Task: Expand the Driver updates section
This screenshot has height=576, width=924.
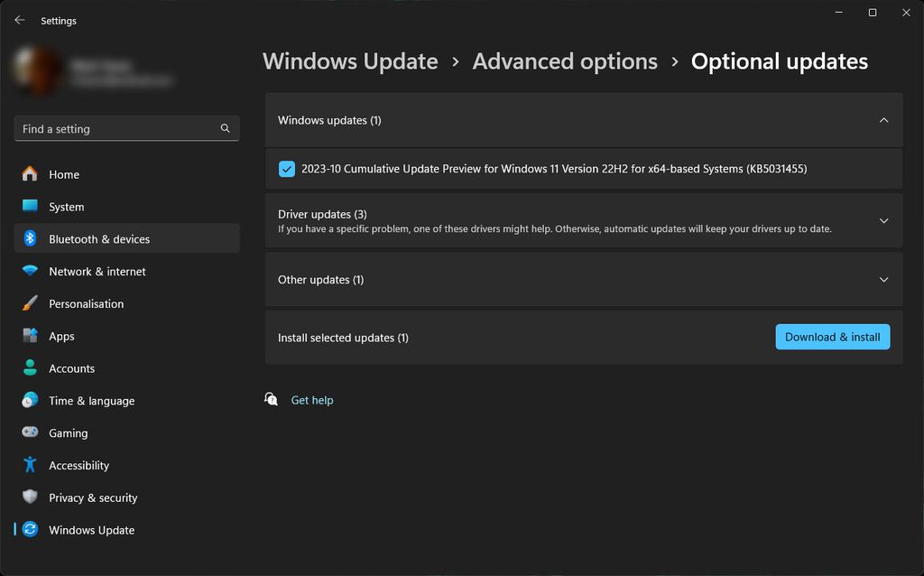Action: pyautogui.click(x=883, y=220)
